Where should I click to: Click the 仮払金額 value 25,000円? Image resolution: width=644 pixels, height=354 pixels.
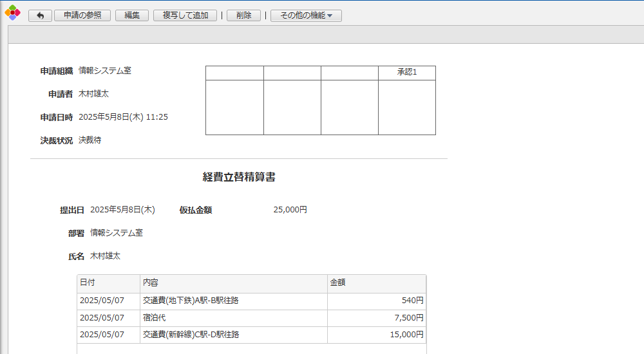pos(290,210)
